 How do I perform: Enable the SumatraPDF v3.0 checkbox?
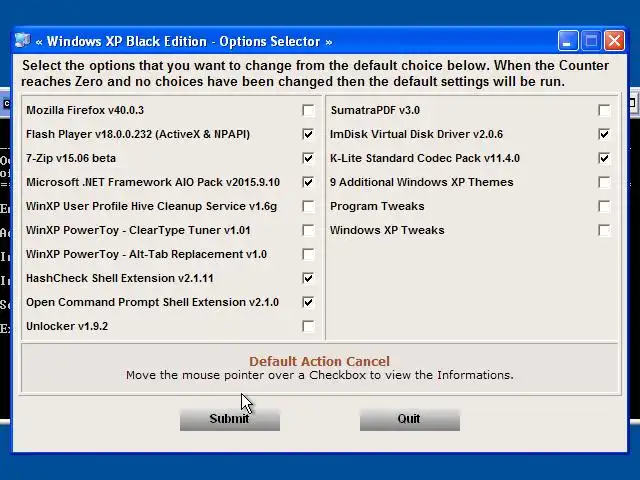[x=604, y=110]
